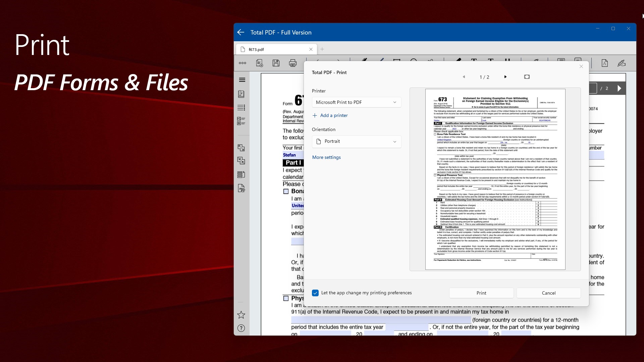Open the Orientation dropdown set to Portrait
This screenshot has width=644, height=362.
click(356, 141)
